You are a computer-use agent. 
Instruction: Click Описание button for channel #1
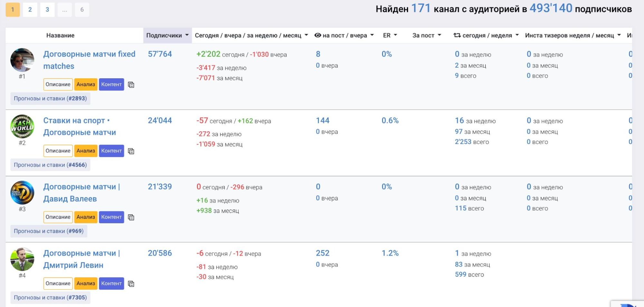58,84
